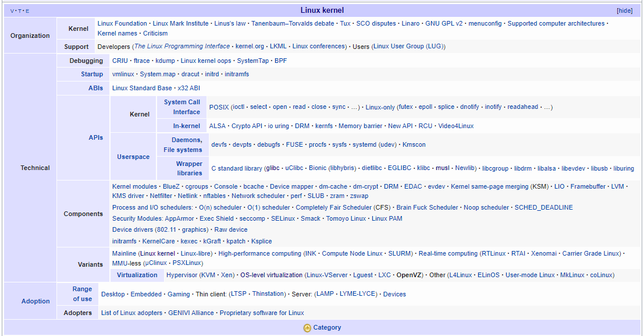Open the Kmscon link
Image resolution: width=644 pixels, height=336 pixels.
point(414,145)
